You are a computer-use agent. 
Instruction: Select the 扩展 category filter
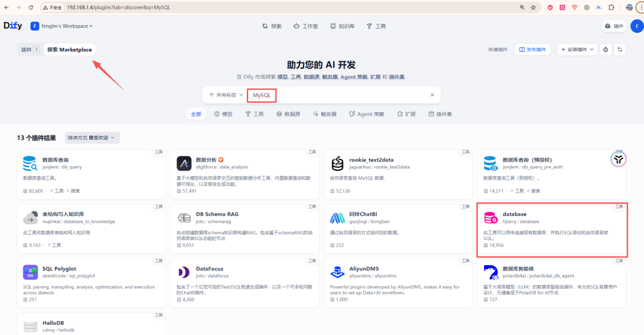pyautogui.click(x=406, y=114)
